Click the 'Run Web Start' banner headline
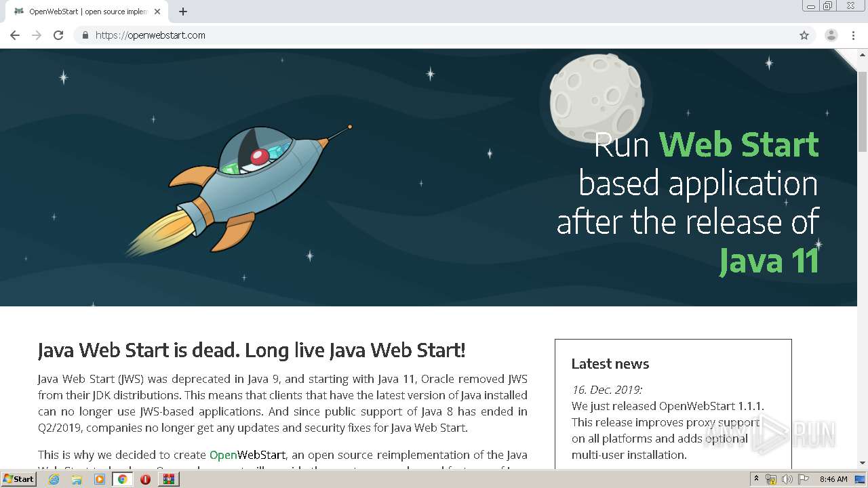This screenshot has width=868, height=488. [x=707, y=144]
